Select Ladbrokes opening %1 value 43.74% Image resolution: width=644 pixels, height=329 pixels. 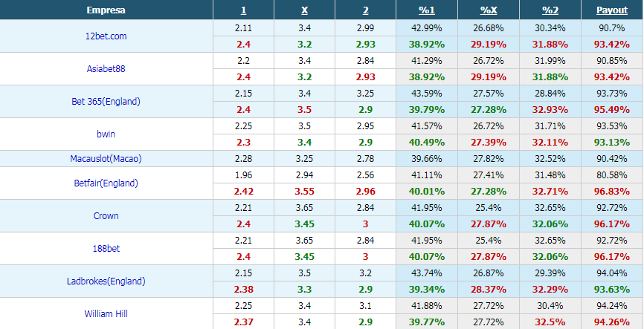click(427, 273)
